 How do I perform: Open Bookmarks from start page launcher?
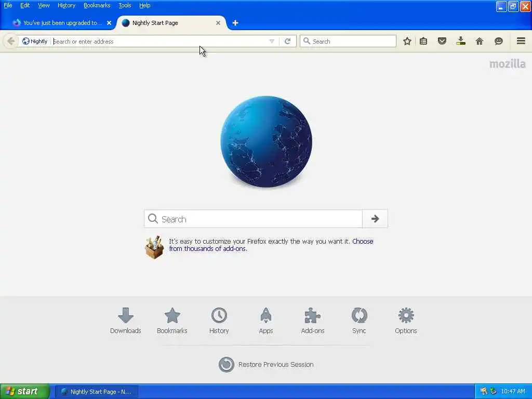click(172, 321)
